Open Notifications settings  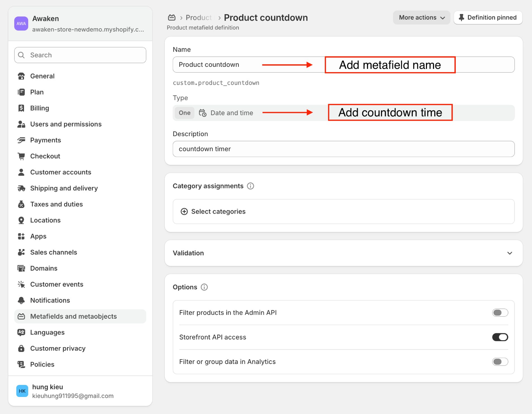coord(80,300)
